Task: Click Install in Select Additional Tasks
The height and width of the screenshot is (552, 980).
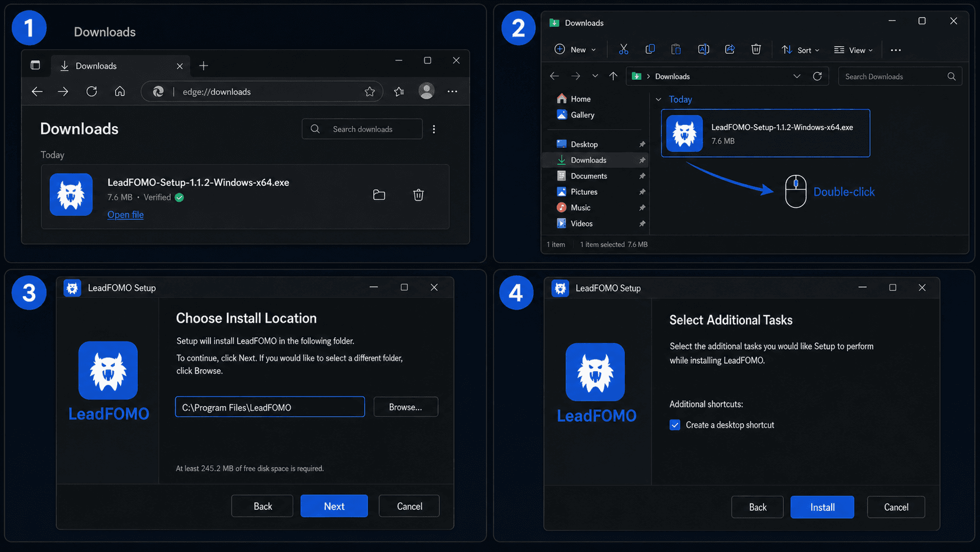Action: tap(822, 507)
